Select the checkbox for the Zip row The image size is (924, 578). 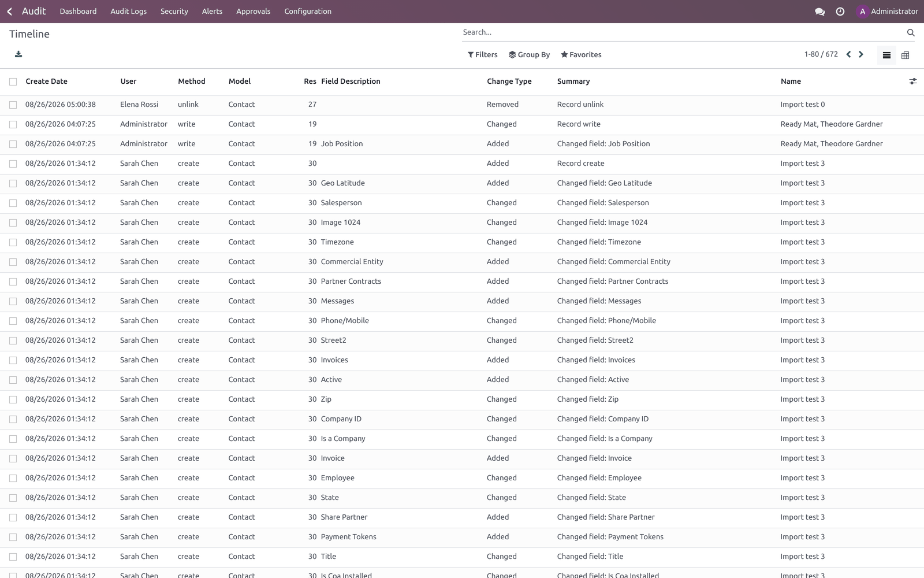13,399
